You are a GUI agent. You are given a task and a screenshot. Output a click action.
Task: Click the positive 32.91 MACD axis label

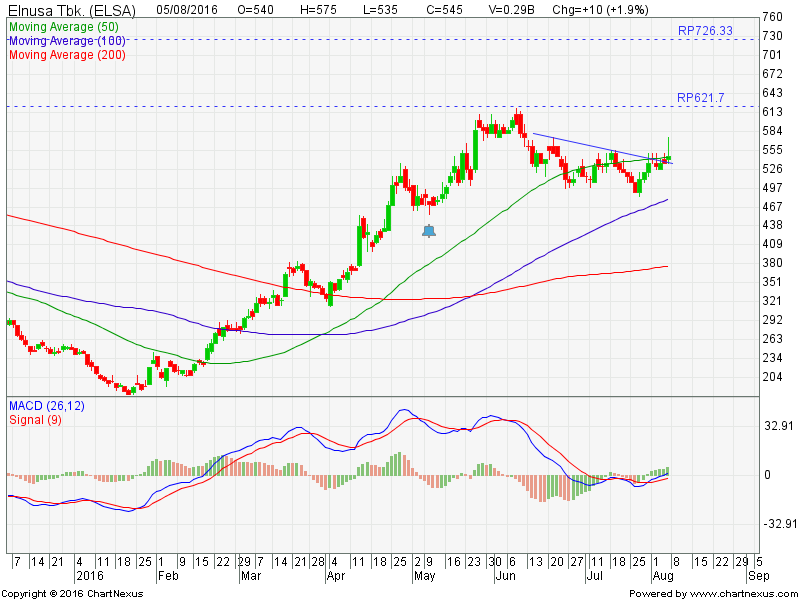click(x=779, y=426)
